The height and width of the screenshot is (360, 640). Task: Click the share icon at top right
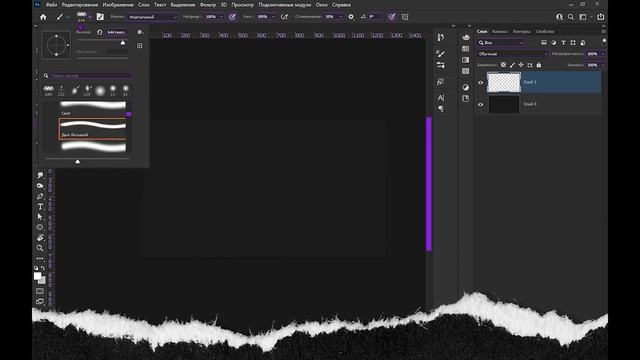coord(600,17)
